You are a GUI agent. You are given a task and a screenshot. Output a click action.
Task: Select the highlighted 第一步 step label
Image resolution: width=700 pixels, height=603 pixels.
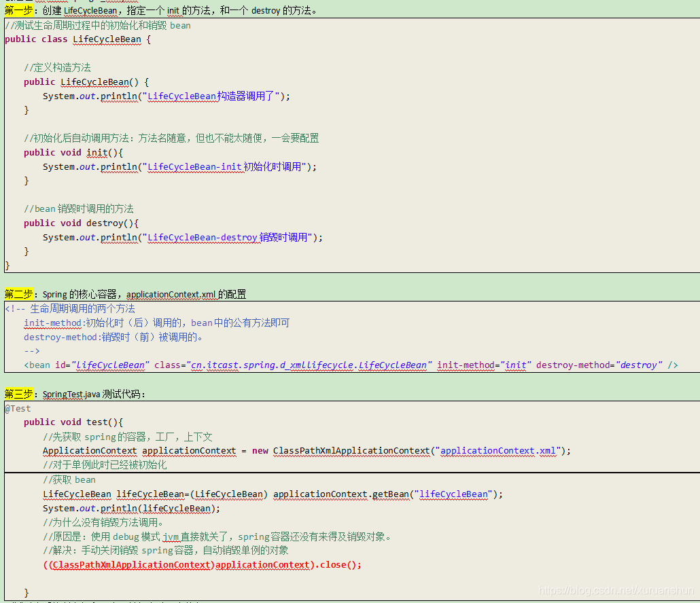[x=18, y=10]
